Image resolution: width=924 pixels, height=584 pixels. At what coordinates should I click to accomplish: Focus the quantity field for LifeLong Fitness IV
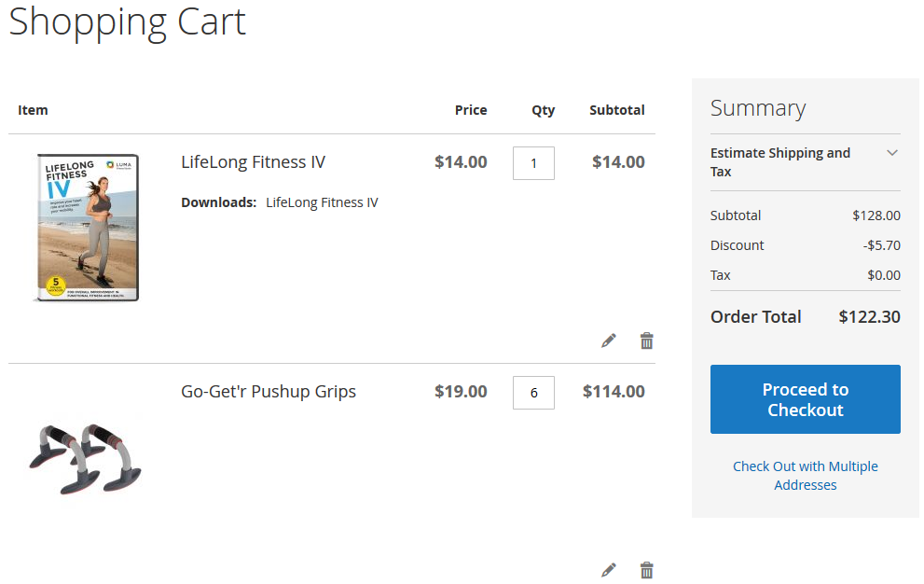click(x=533, y=163)
